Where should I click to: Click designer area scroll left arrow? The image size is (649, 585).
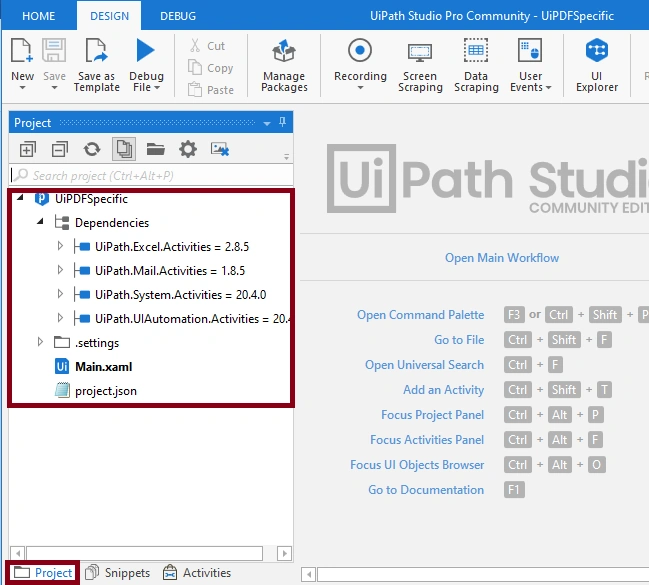tap(308, 575)
